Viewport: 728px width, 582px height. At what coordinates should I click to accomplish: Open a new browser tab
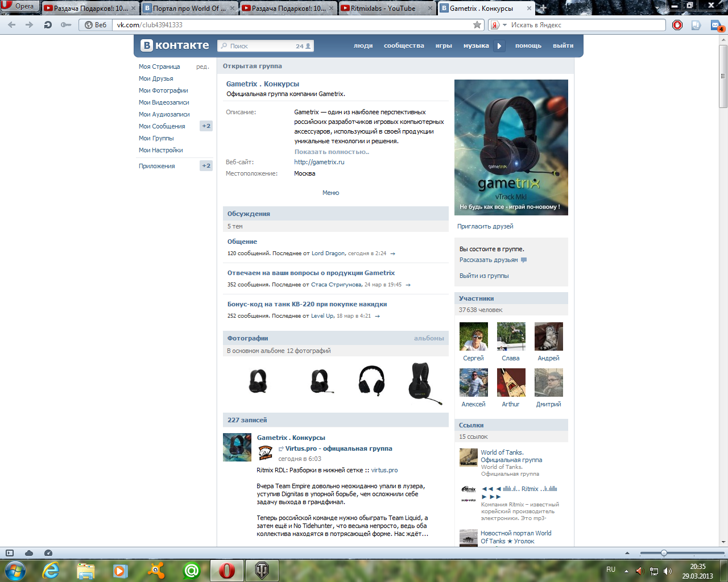point(543,8)
